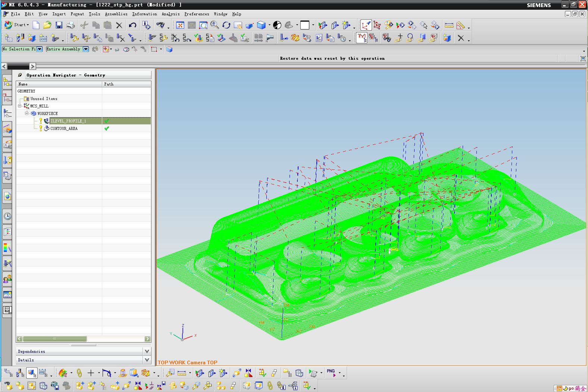Open the Tools menu
Viewport: 588px width, 392px height.
pyautogui.click(x=94, y=14)
